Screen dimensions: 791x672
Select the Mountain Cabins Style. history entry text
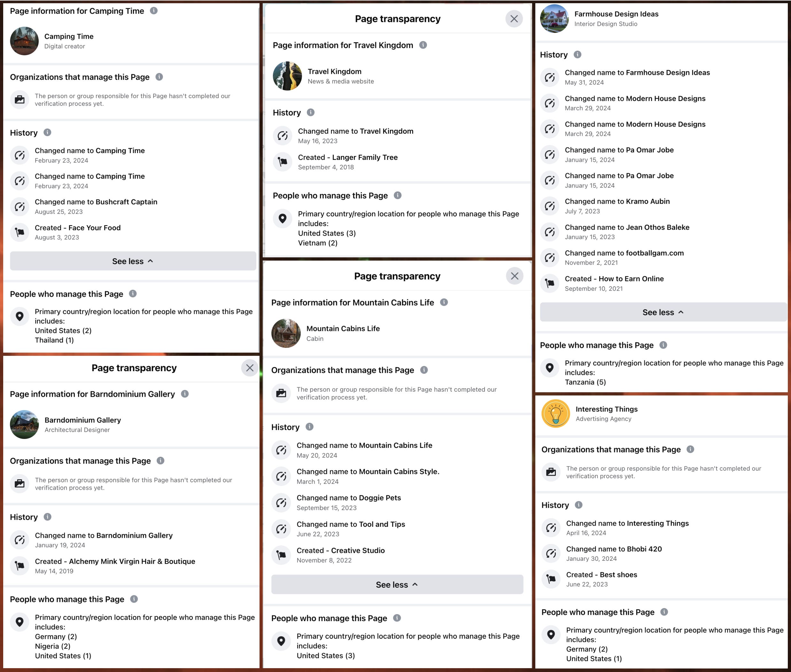[x=368, y=472]
